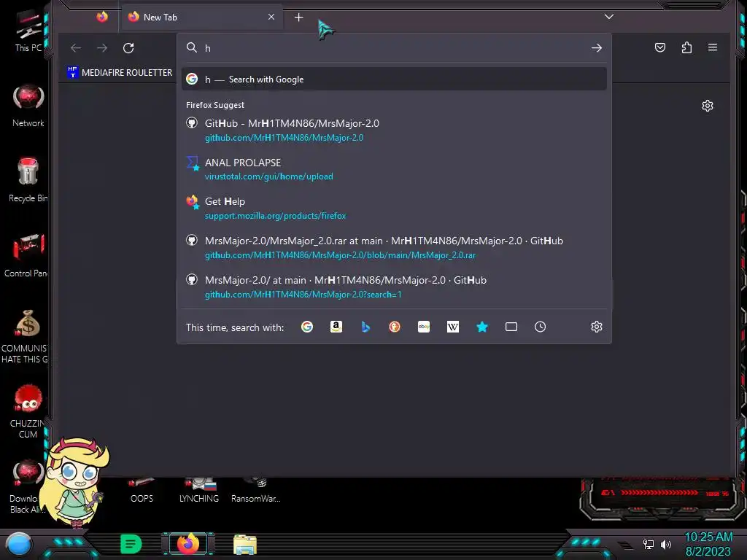
Task: Select the Control Panel desktop icon
Action: point(26,256)
